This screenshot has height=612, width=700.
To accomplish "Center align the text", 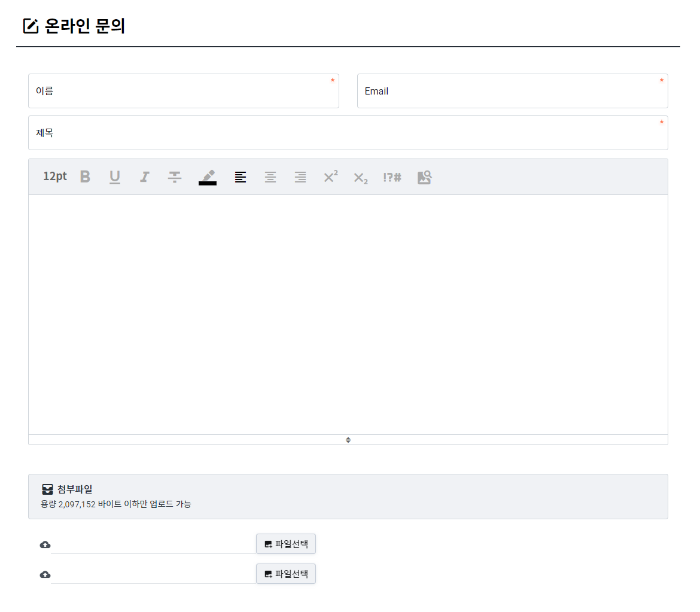I will tap(270, 176).
